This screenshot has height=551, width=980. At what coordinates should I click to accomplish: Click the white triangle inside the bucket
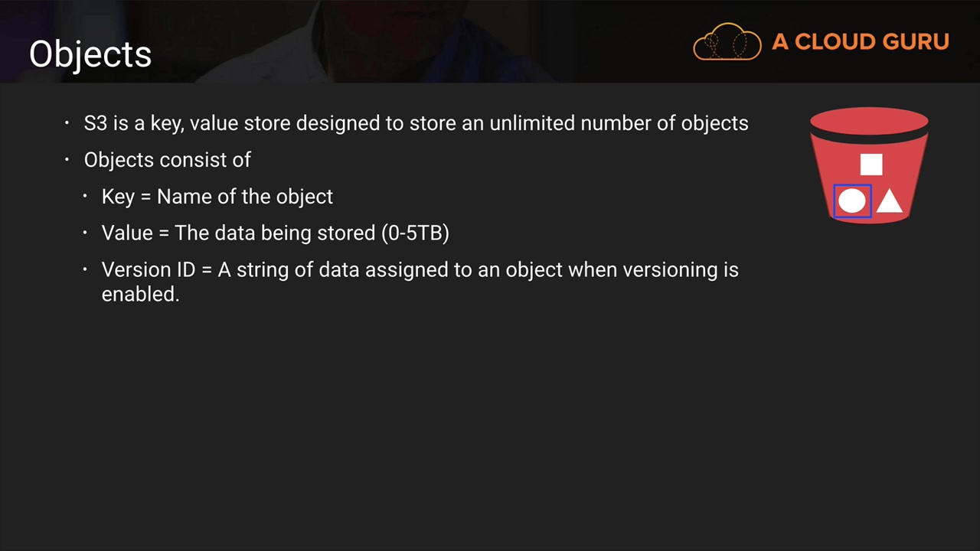point(889,201)
